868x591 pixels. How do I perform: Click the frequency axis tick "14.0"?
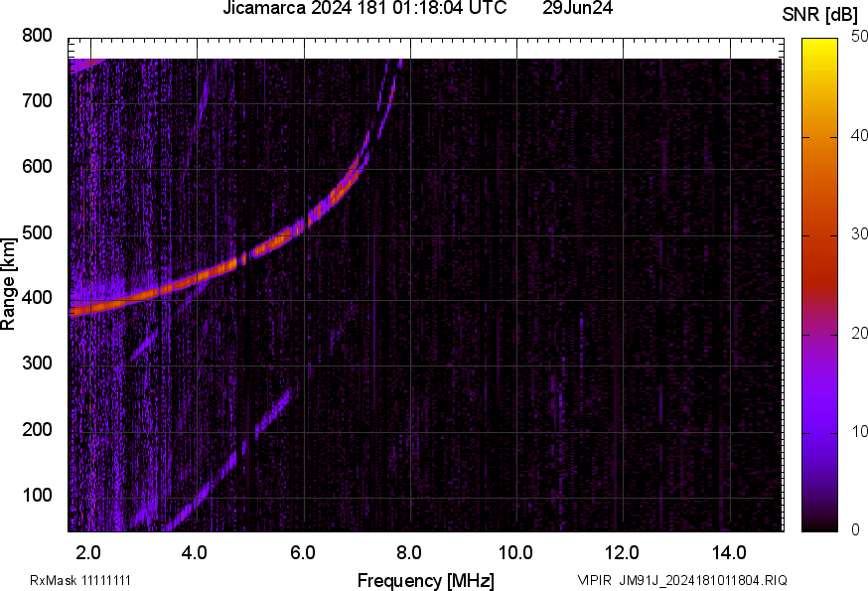[729, 552]
